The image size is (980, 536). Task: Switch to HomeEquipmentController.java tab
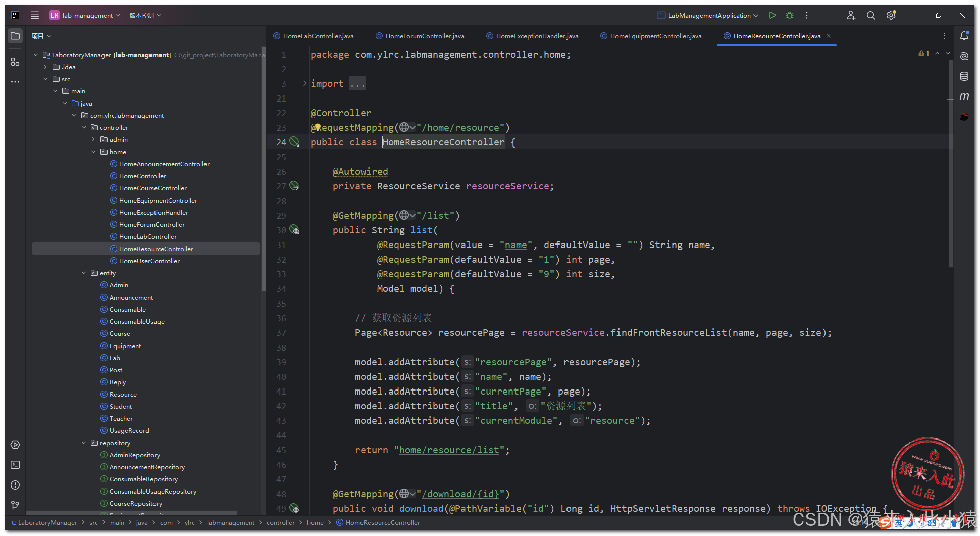click(x=651, y=36)
